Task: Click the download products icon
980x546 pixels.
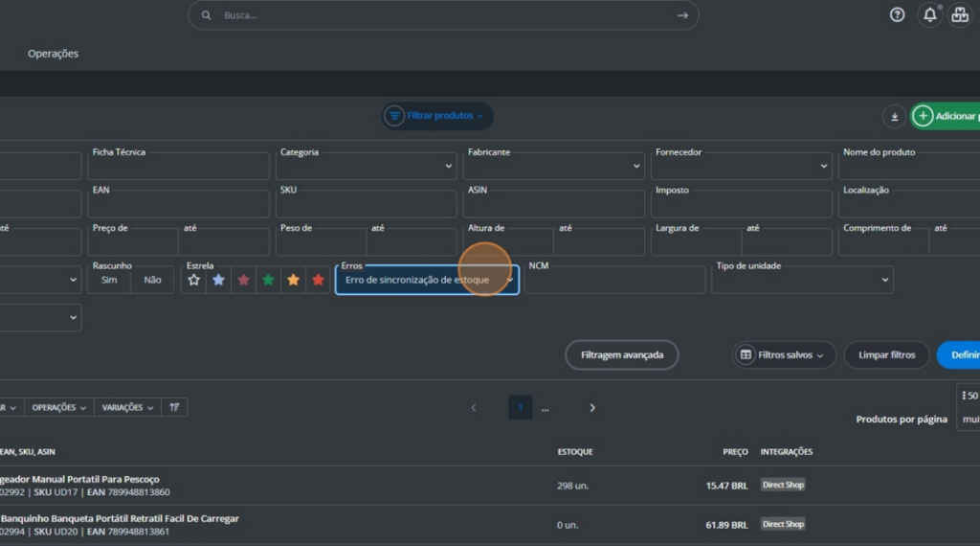Action: [x=894, y=116]
